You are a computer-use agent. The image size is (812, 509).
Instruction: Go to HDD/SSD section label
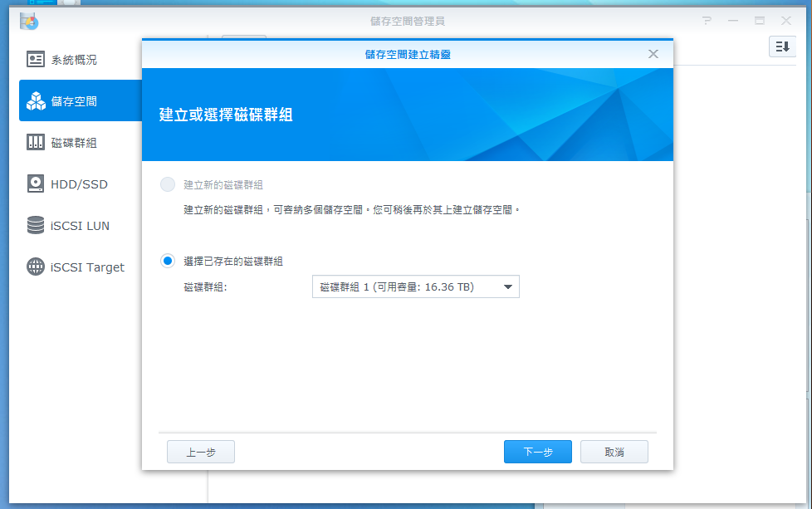[x=79, y=184]
